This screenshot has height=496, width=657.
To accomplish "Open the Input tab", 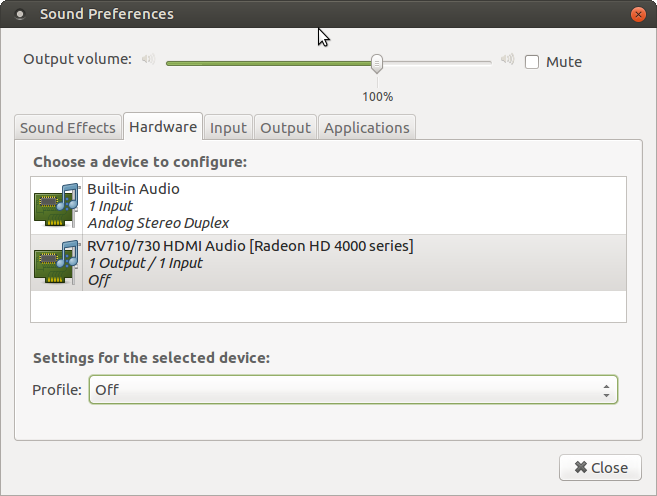I will tap(228, 127).
